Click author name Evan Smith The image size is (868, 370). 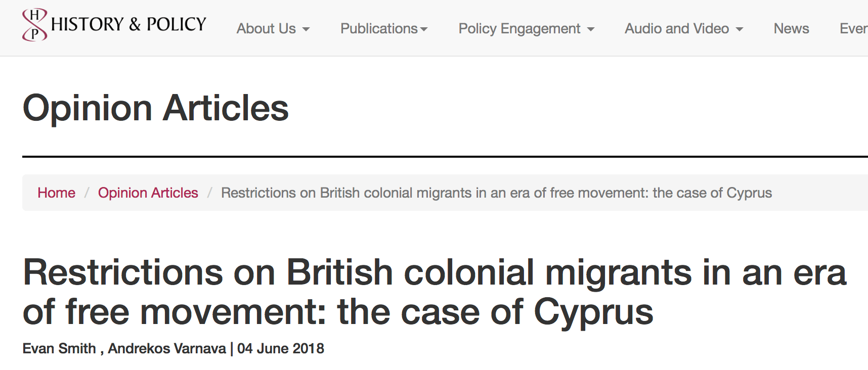coord(59,349)
